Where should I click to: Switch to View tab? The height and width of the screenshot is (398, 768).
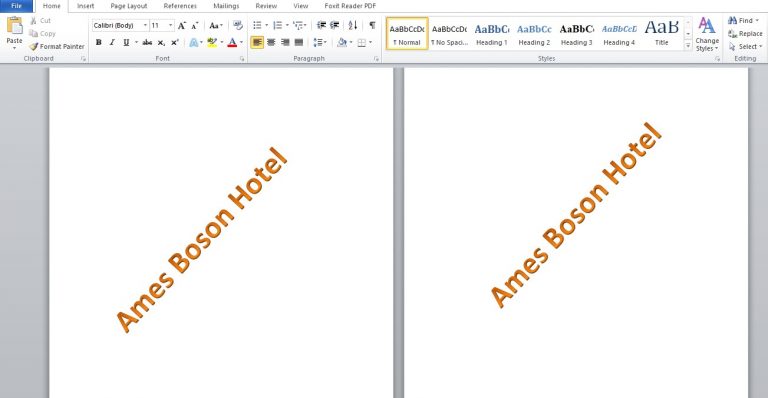point(301,6)
